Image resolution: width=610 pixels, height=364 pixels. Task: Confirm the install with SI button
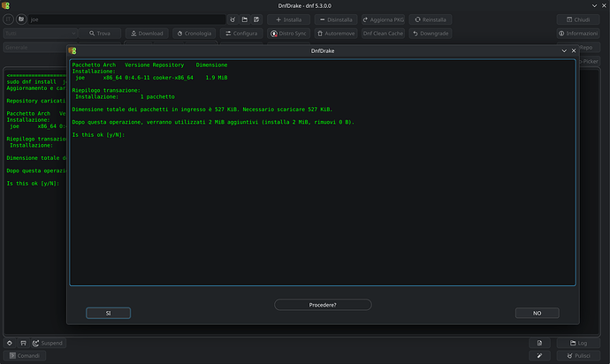click(x=108, y=313)
